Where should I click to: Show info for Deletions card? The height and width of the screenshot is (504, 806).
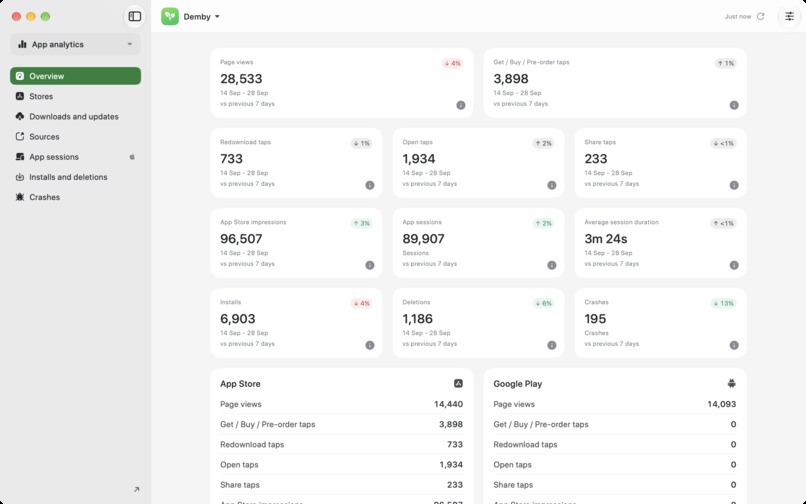[552, 345]
